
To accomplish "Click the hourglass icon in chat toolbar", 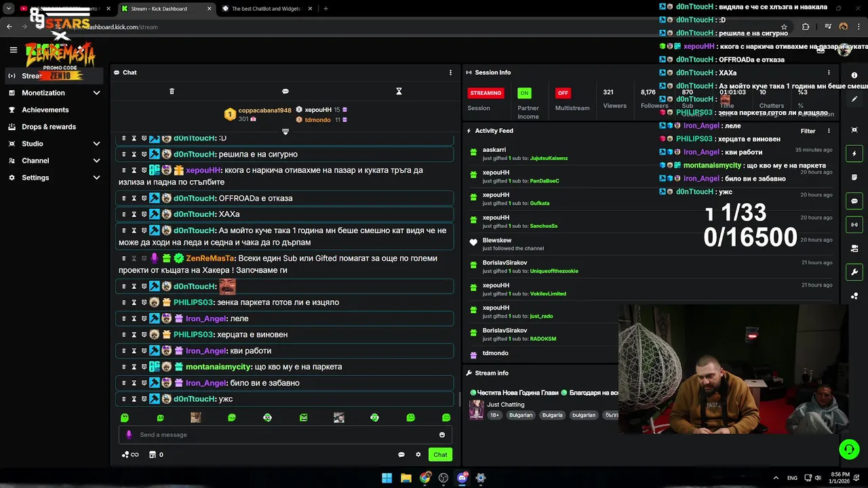I will (x=399, y=91).
